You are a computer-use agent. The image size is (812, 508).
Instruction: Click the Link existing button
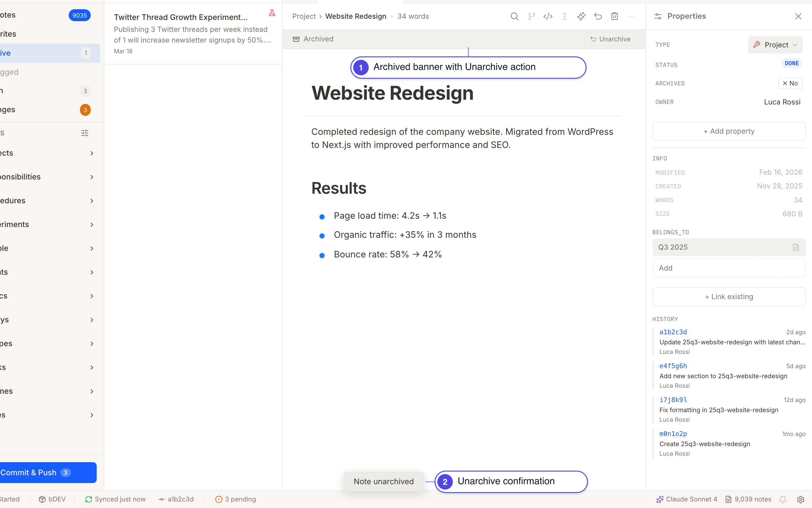click(729, 297)
